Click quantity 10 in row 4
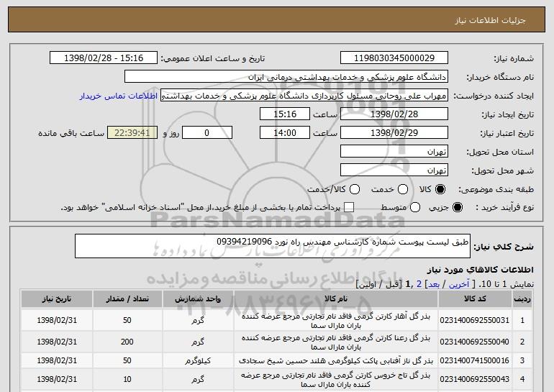This screenshot has width=554, height=392. [x=127, y=379]
